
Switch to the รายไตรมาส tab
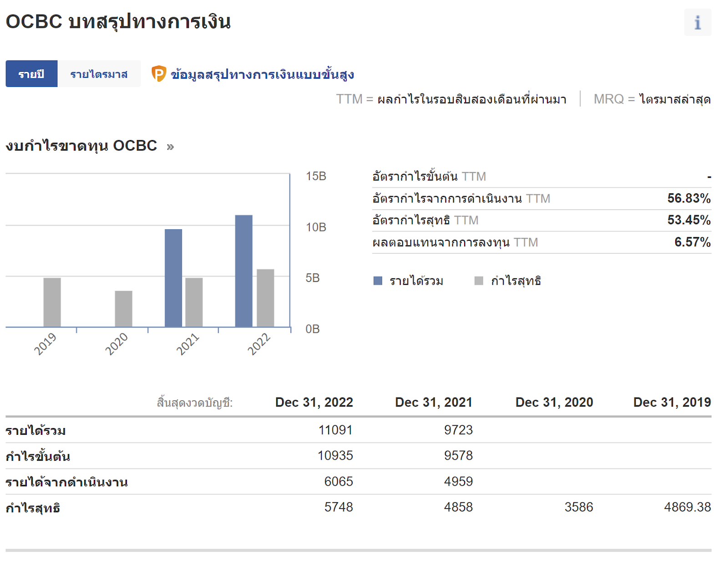point(99,74)
